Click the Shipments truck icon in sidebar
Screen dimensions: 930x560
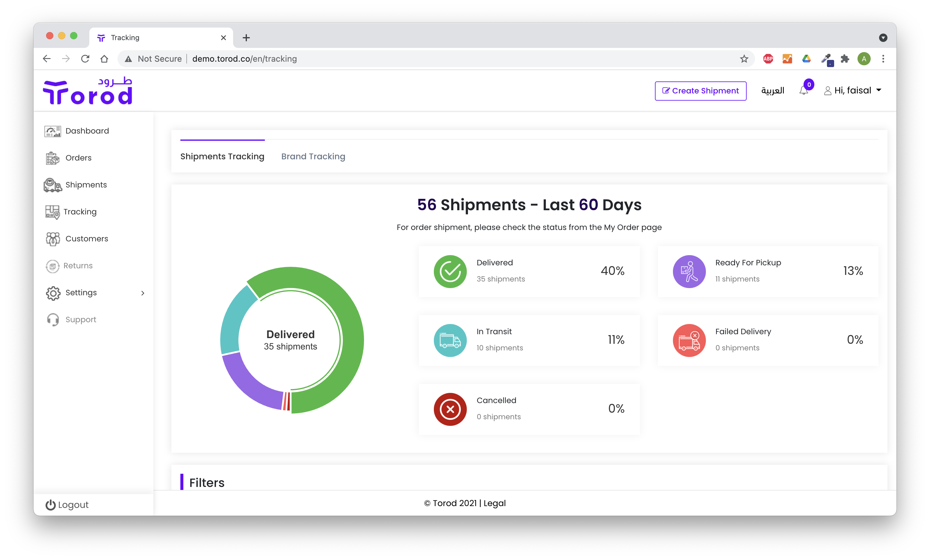coord(52,185)
